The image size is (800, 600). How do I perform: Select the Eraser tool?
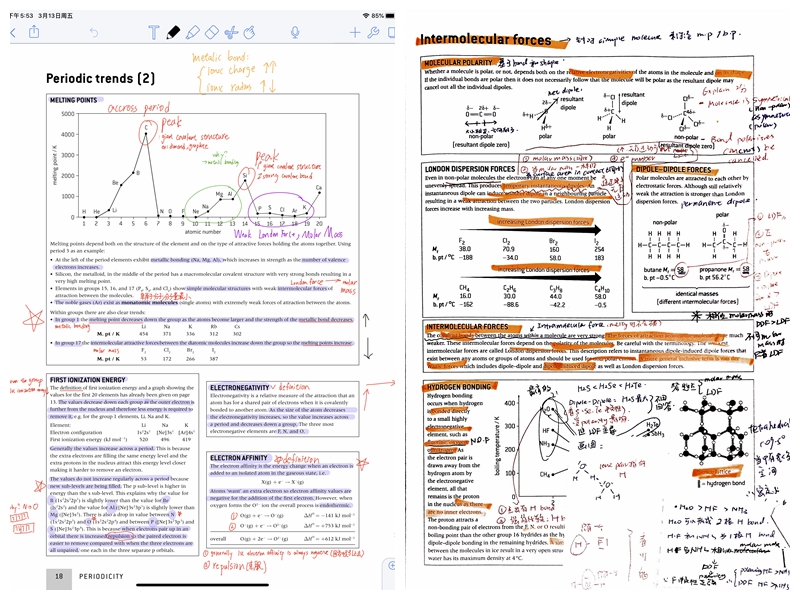click(212, 33)
